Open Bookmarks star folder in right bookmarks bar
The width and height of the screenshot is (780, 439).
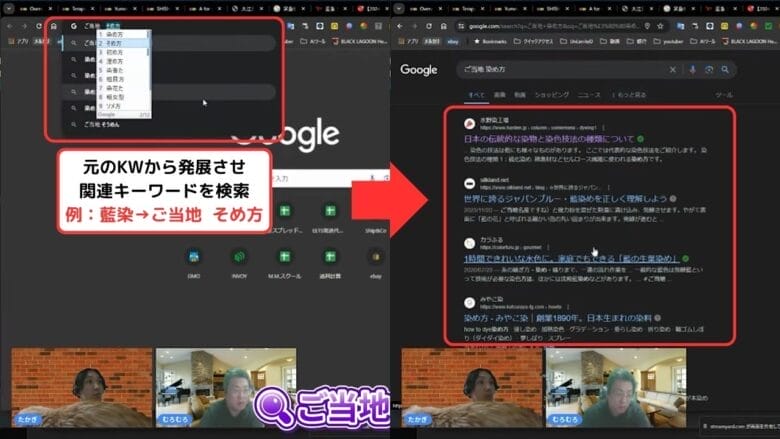490,41
